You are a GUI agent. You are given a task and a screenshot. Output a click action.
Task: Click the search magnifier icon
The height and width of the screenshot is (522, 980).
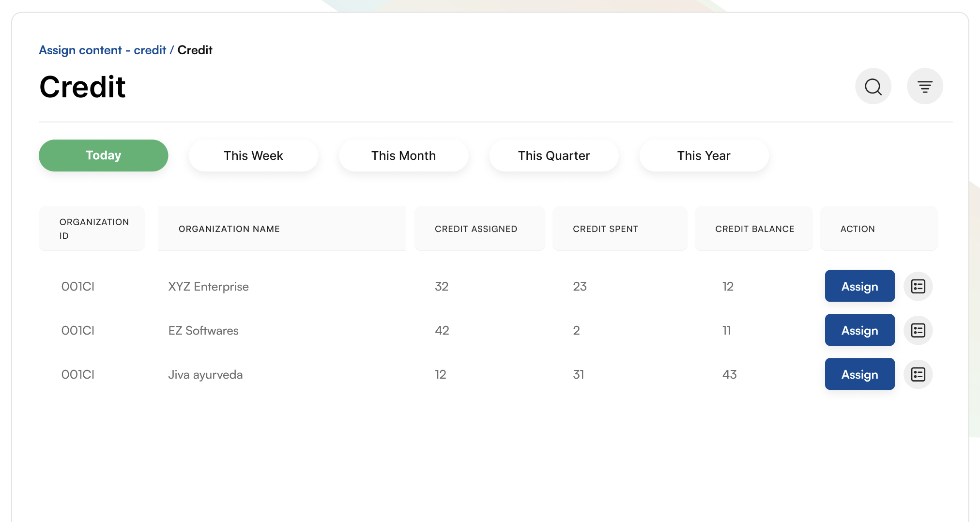[873, 87]
